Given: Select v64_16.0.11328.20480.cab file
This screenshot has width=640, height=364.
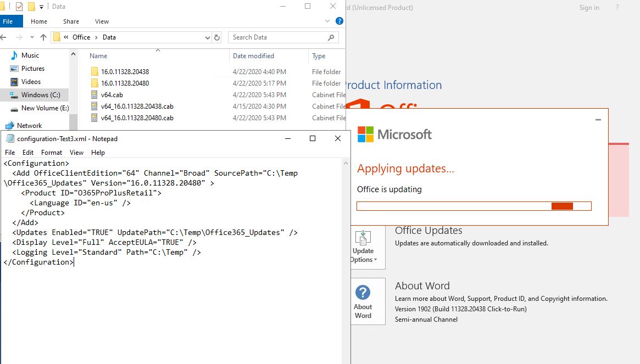Looking at the screenshot, I should pos(137,118).
